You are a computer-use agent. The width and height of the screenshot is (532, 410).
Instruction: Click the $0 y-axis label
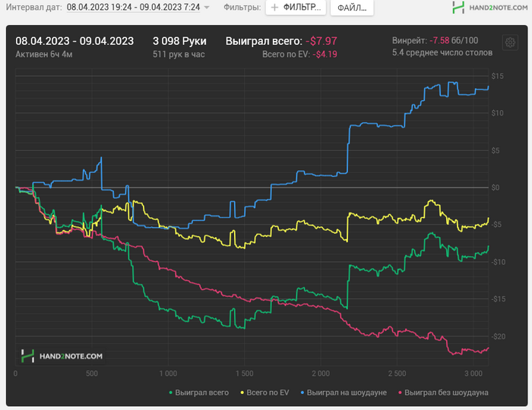point(496,188)
